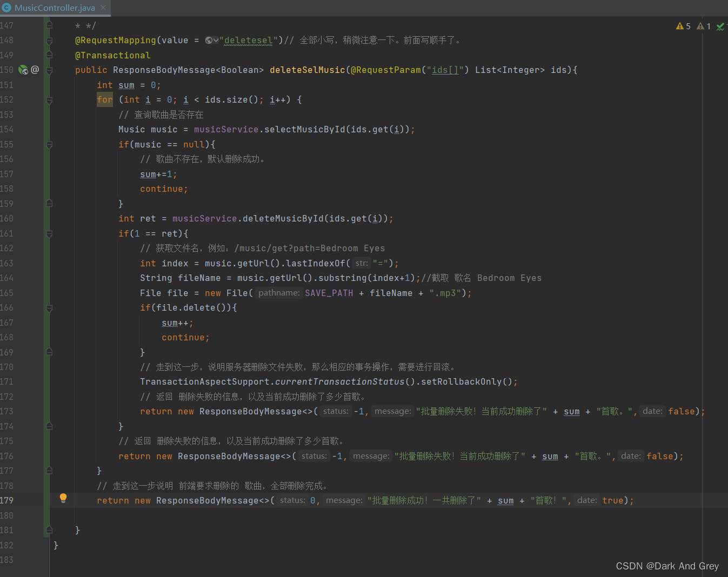
Task: Click line number 150 in the gutter
Action: pyautogui.click(x=7, y=70)
